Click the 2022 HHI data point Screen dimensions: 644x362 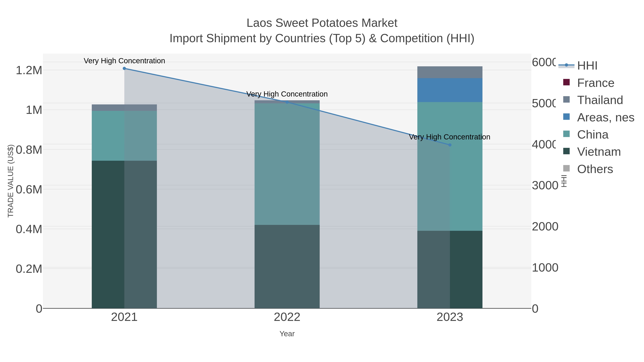pos(287,102)
